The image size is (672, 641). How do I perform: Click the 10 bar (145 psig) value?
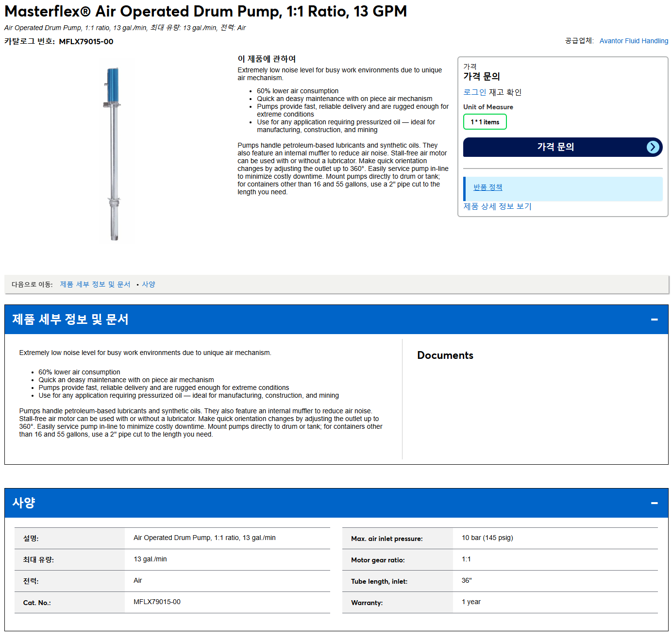[487, 538]
